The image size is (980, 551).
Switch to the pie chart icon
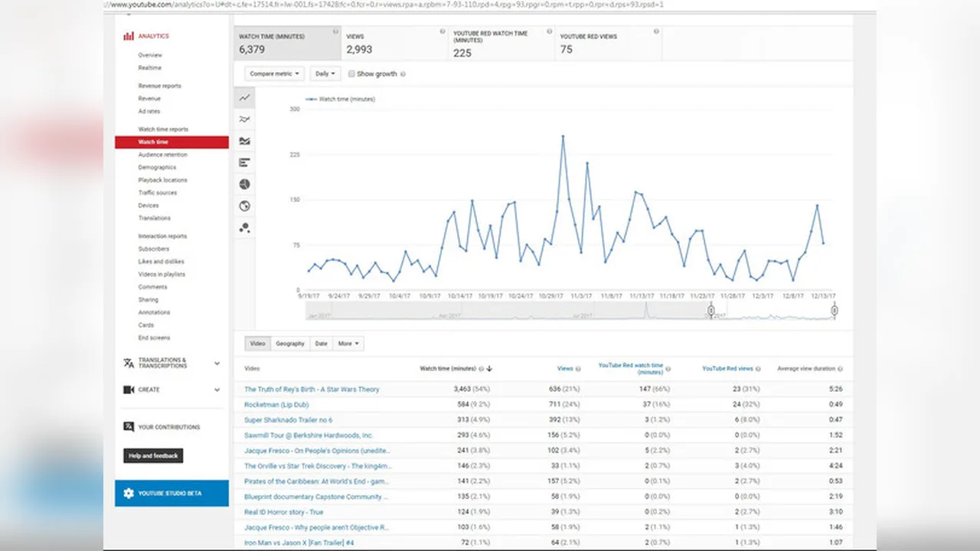pos(244,184)
